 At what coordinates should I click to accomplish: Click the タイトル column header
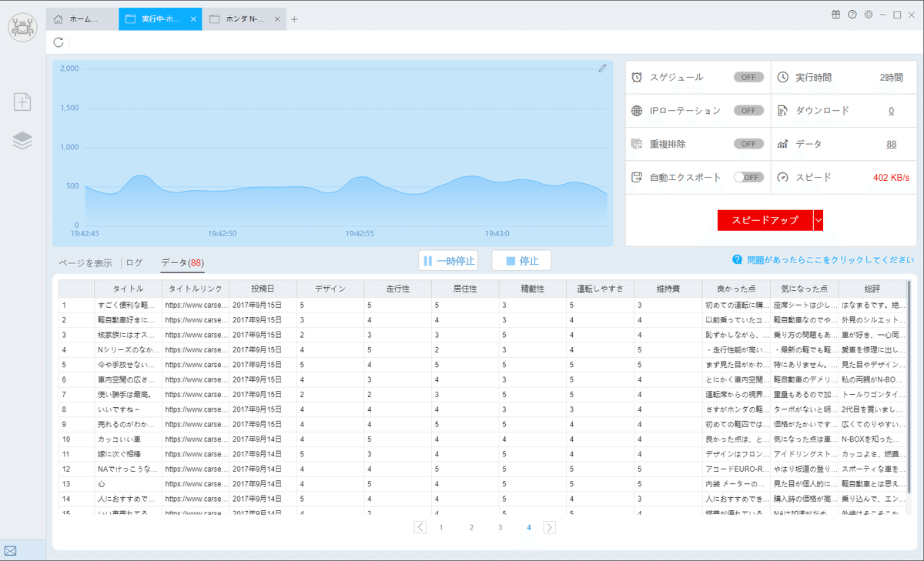point(128,289)
